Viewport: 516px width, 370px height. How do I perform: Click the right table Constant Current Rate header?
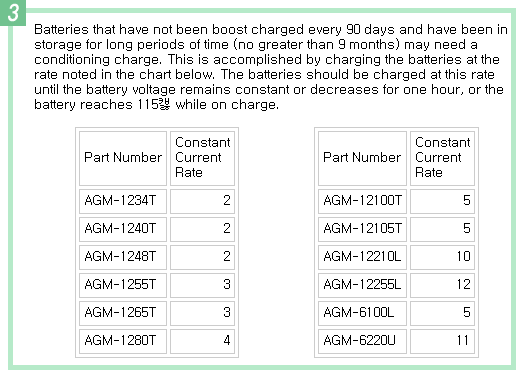coord(442,158)
